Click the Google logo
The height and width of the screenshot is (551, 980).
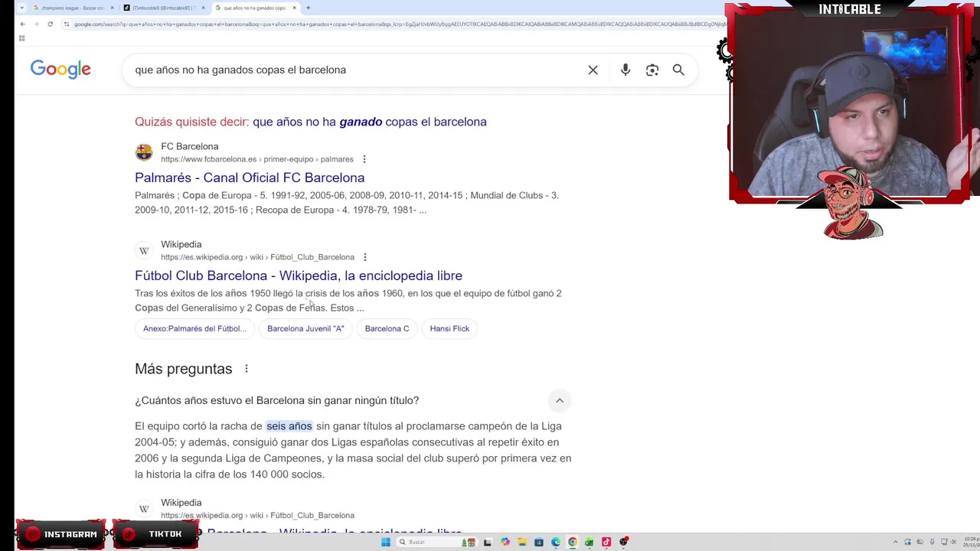60,69
